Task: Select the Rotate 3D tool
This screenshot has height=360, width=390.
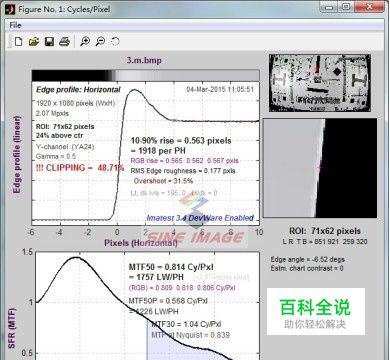Action: (x=115, y=41)
